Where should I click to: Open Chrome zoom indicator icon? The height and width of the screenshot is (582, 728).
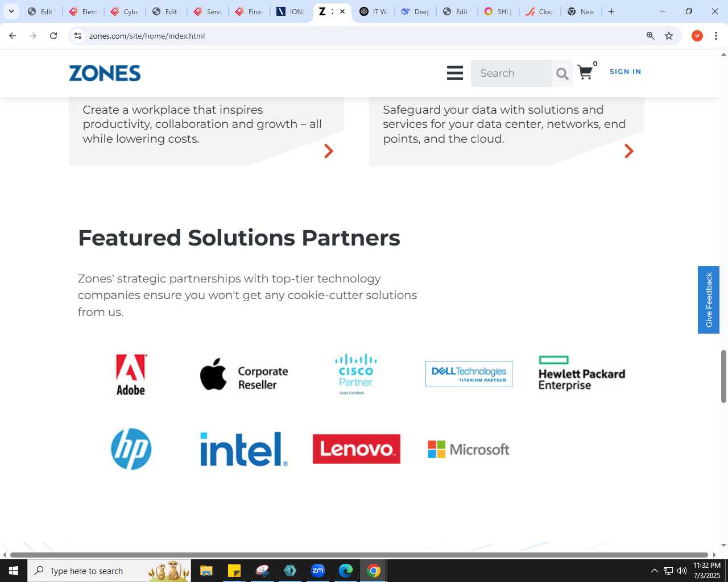click(651, 36)
